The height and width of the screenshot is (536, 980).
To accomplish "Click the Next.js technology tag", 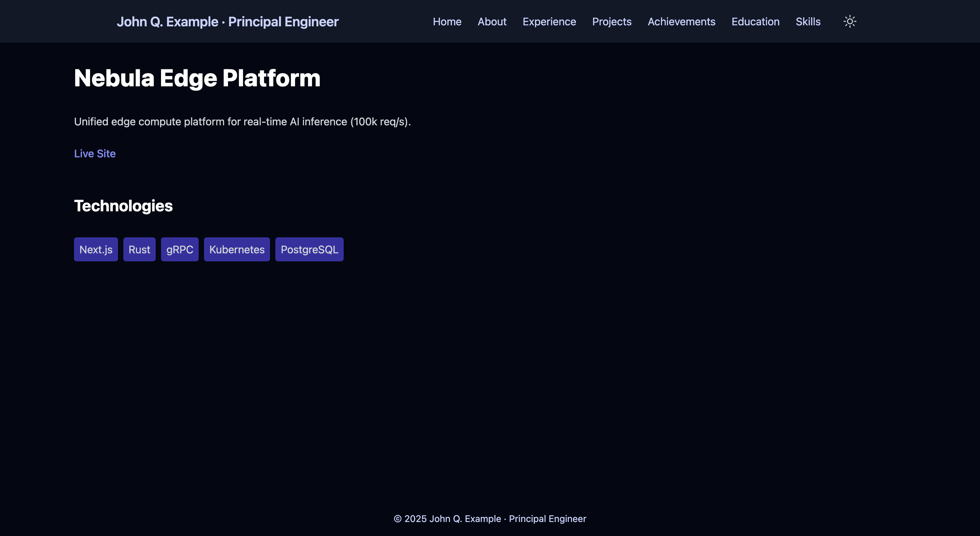I will pyautogui.click(x=96, y=250).
